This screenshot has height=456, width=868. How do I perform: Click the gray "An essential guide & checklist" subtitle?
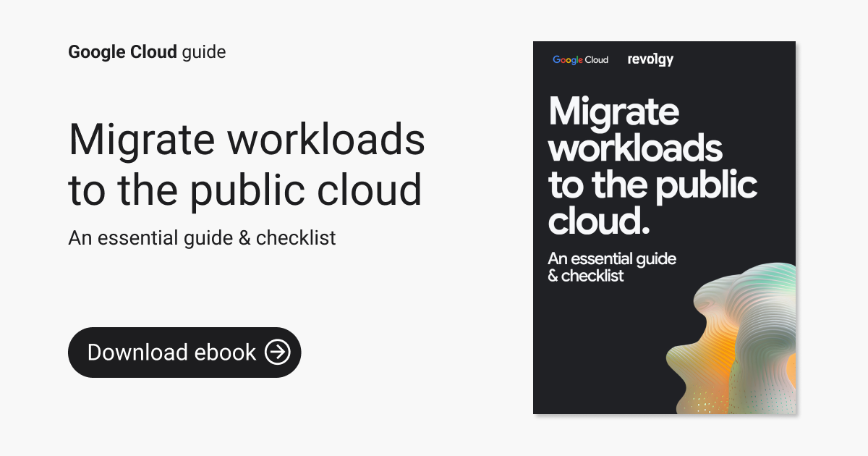pyautogui.click(x=202, y=237)
